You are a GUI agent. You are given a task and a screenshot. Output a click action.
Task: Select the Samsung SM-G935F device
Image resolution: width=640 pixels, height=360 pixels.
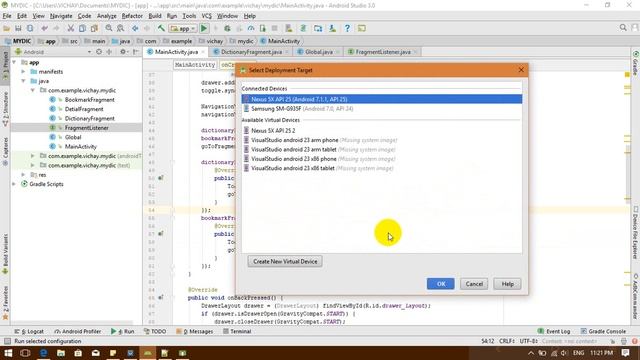(382, 109)
